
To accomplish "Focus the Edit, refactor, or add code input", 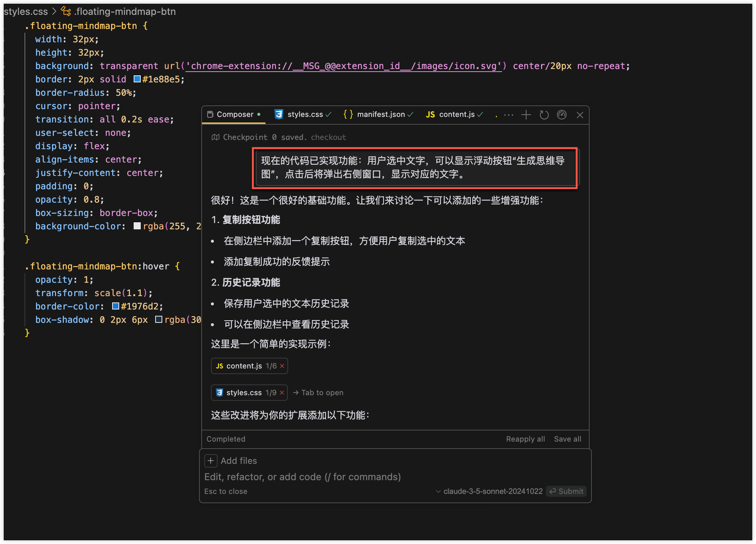I will (303, 477).
